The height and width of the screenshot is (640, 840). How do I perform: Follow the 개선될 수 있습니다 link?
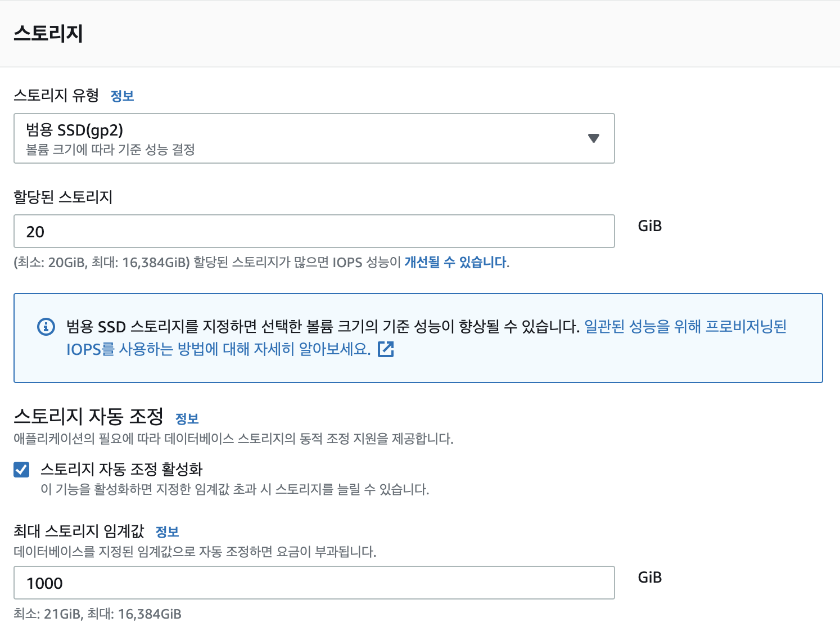455,263
